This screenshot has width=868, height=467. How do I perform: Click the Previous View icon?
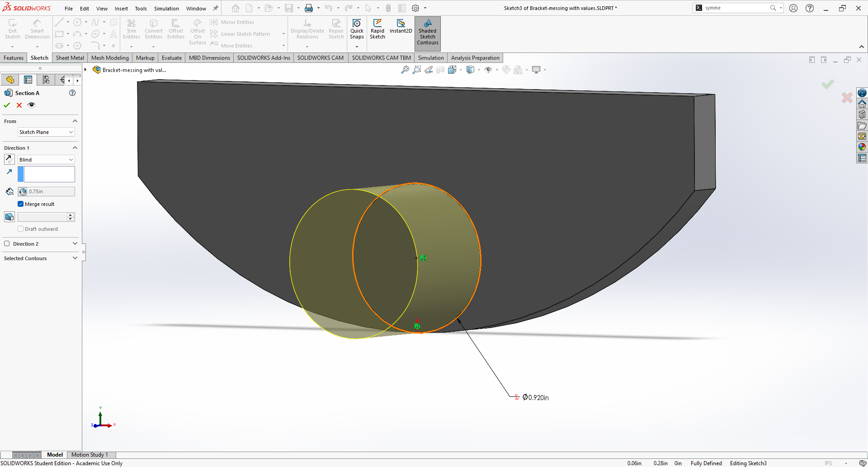pyautogui.click(x=429, y=70)
